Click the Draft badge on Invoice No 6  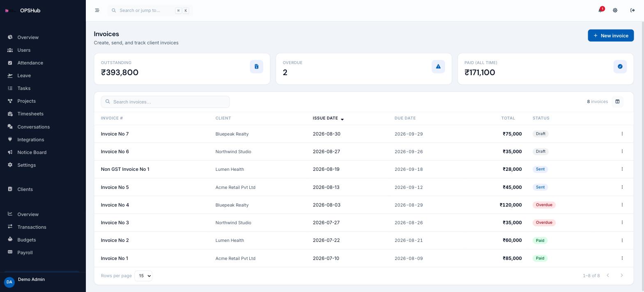pyautogui.click(x=540, y=152)
